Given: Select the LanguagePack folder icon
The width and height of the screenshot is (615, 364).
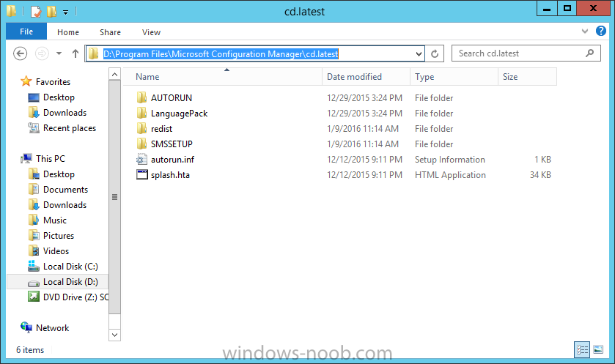Looking at the screenshot, I should tap(141, 114).
